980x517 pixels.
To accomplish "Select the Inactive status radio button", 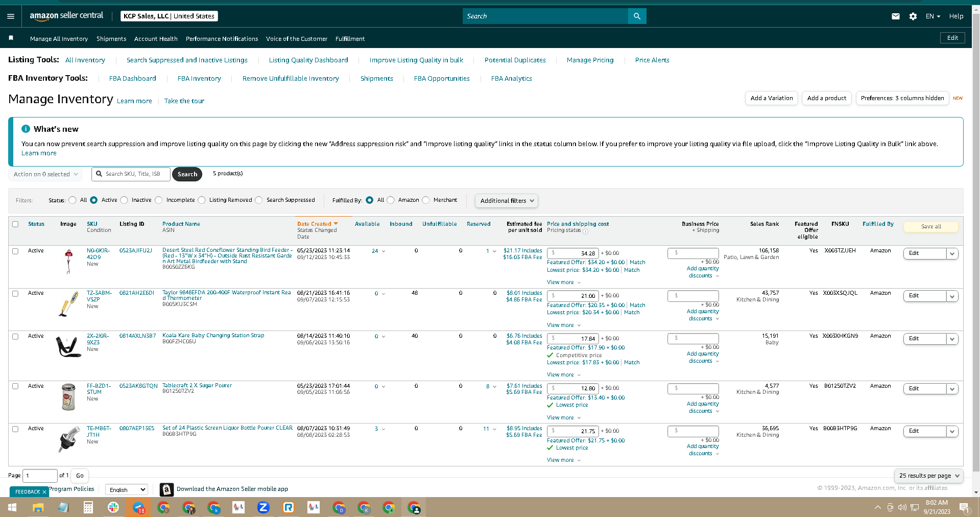I will [124, 200].
